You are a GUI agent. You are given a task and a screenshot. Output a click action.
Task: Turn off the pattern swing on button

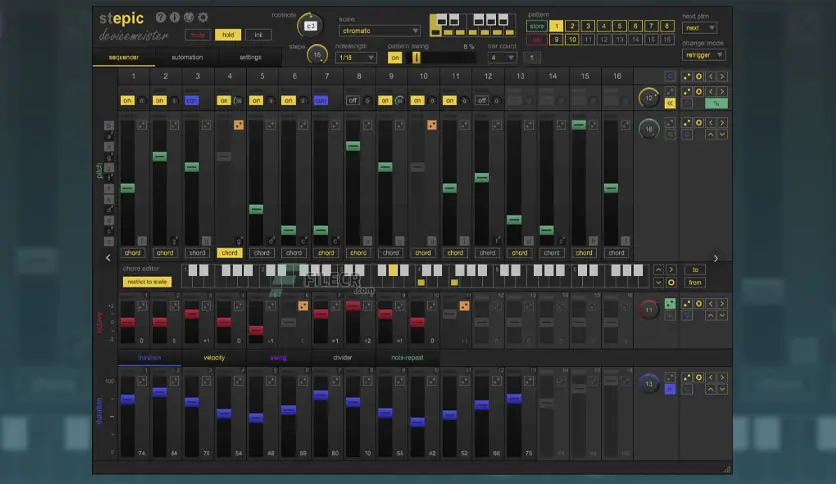394,58
